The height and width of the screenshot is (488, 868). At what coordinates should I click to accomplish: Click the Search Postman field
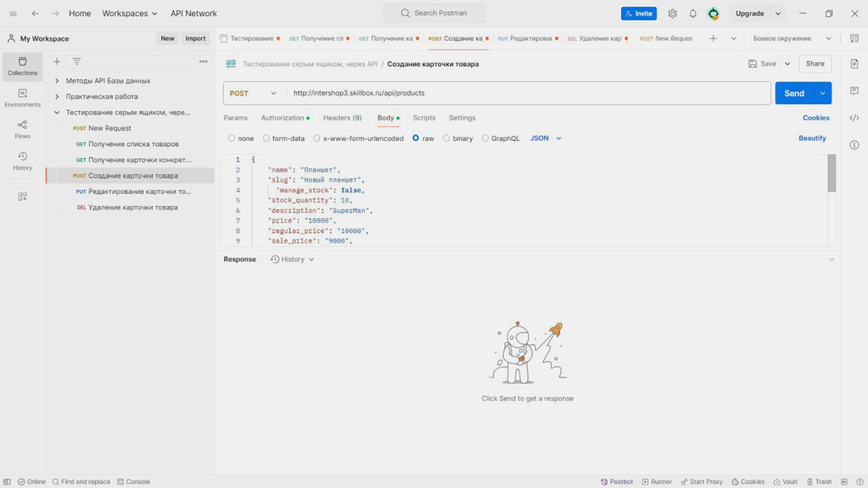pos(434,13)
